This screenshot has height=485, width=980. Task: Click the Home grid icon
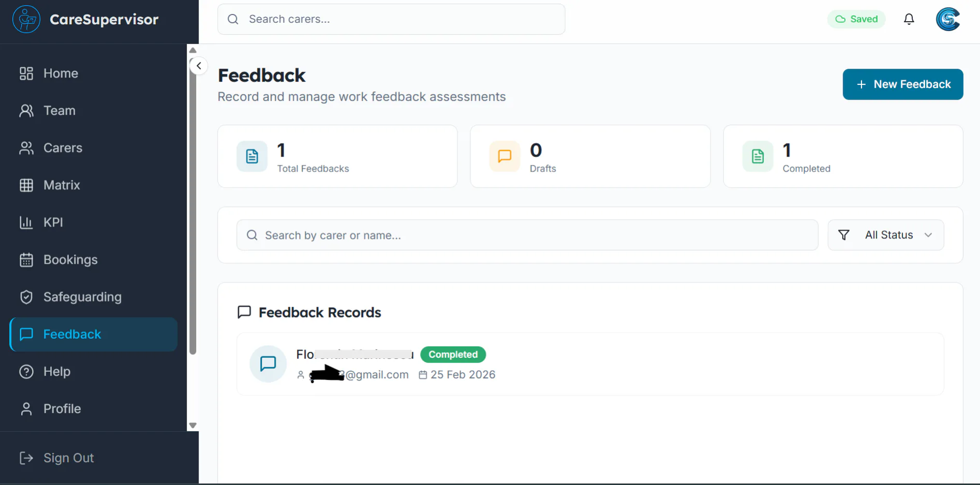pos(26,73)
